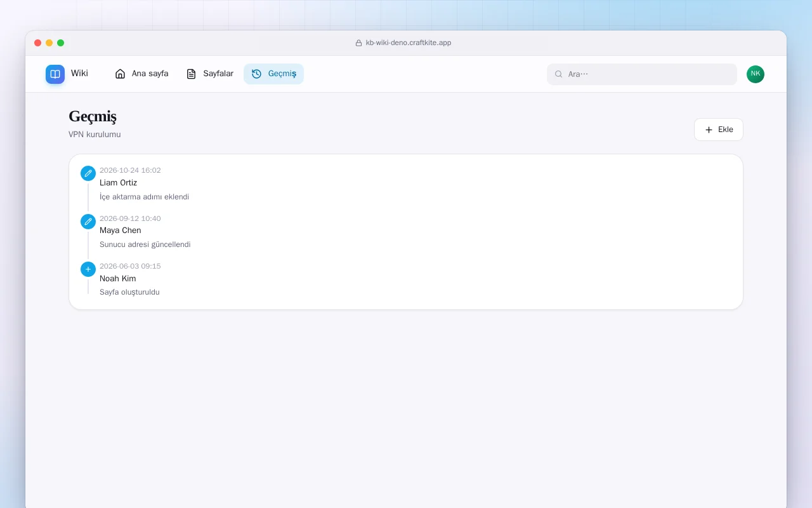Click the timestamp 2026-10-24 16:02
This screenshot has width=812, height=508.
point(130,170)
